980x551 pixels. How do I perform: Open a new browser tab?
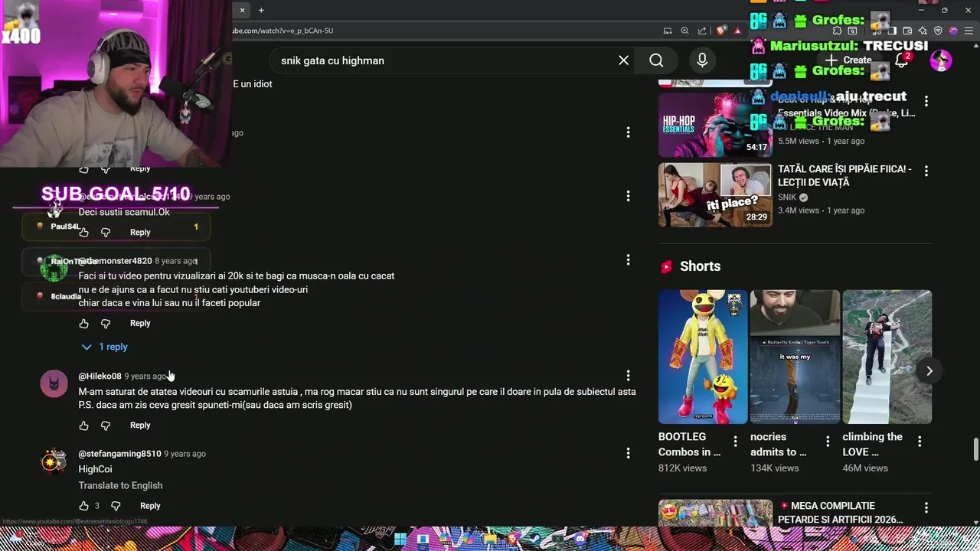point(261,10)
